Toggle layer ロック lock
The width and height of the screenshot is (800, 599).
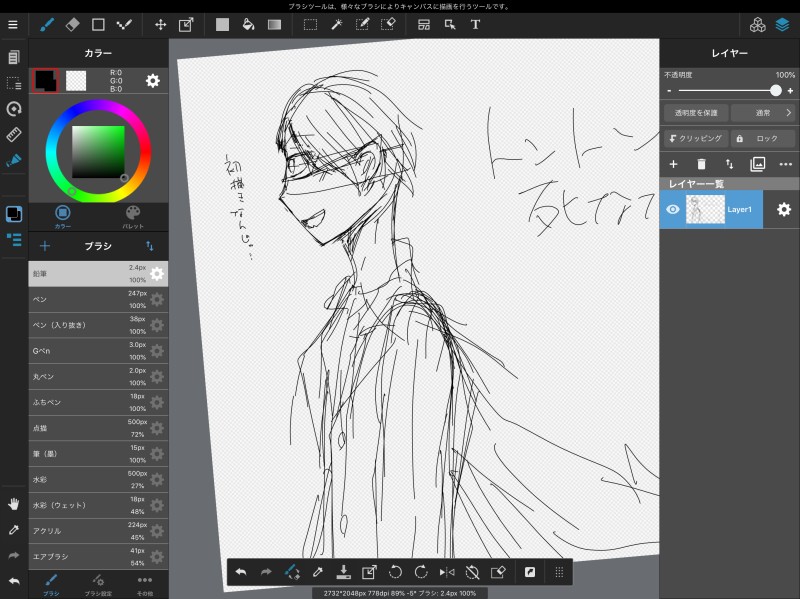coord(763,138)
